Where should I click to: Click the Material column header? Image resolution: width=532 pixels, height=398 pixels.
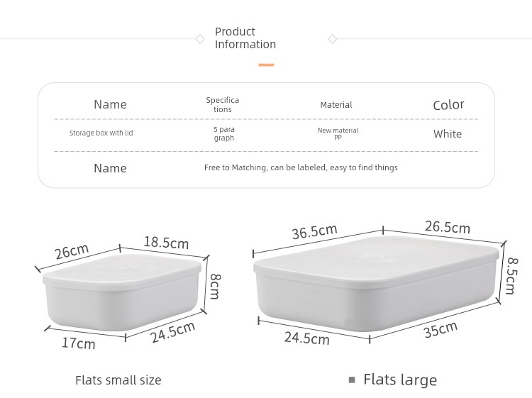coord(336,105)
